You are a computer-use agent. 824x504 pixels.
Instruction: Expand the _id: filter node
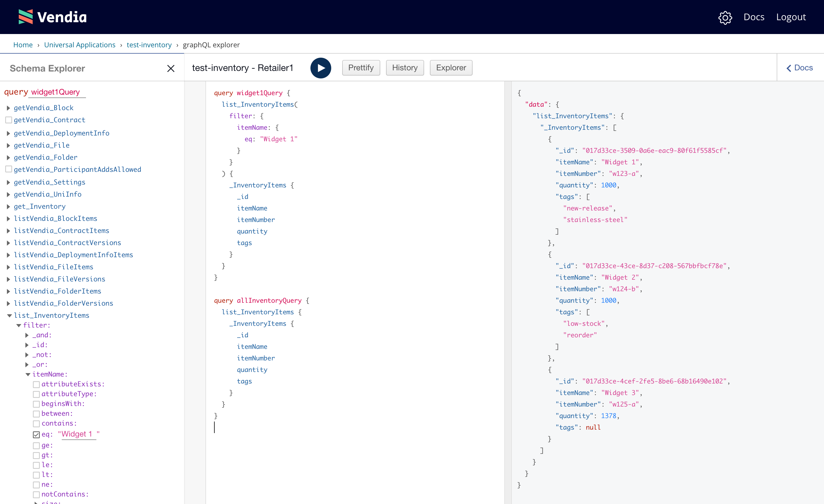(27, 345)
